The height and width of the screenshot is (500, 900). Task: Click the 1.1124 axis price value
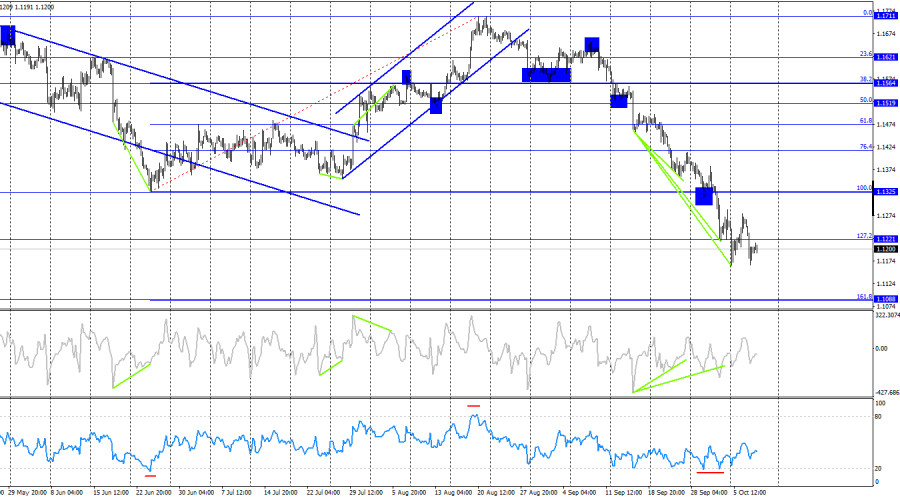(886, 284)
